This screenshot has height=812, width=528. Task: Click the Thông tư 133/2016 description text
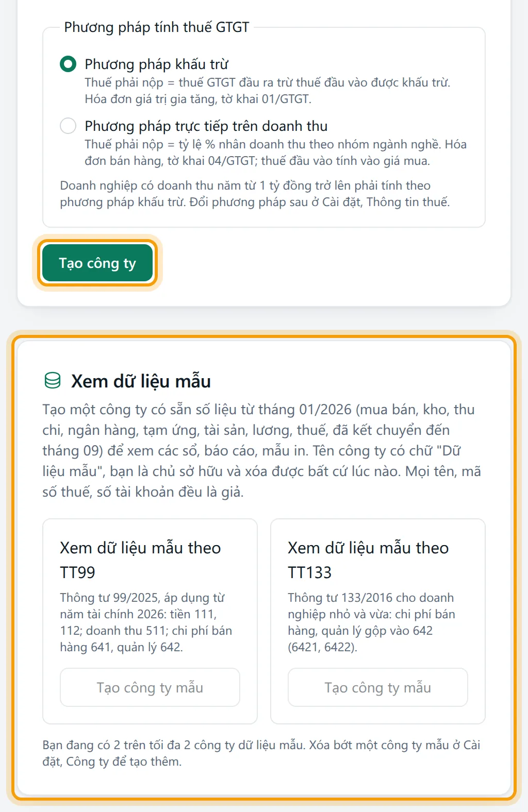pyautogui.click(x=372, y=622)
